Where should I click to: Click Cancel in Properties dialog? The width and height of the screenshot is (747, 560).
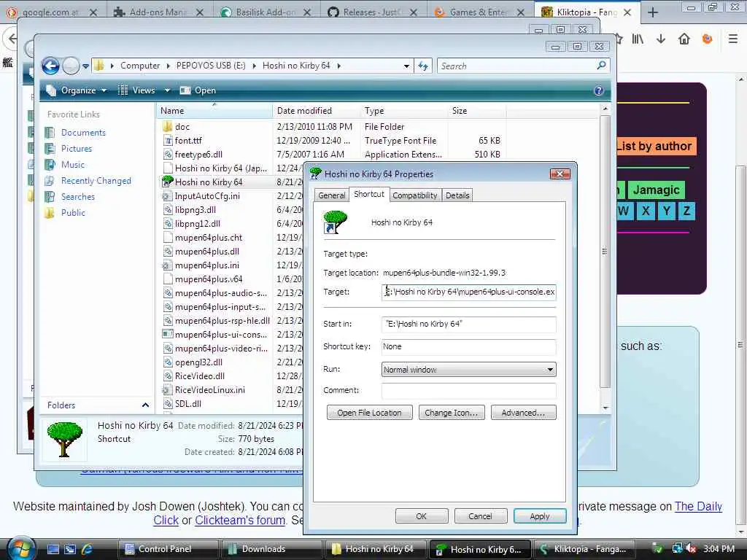coord(480,516)
